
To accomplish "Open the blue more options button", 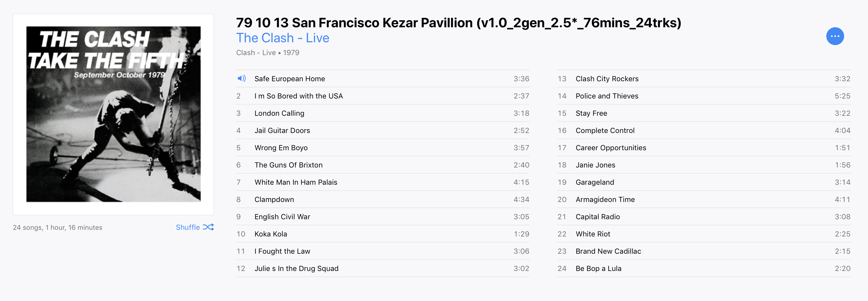I will 835,36.
